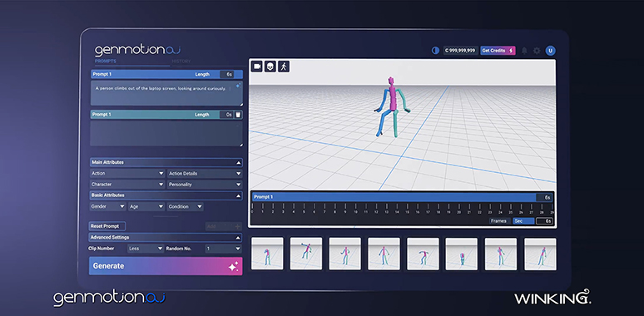Screen dimensions: 644x316
Task: Open the Action dropdown
Action: tap(127, 174)
